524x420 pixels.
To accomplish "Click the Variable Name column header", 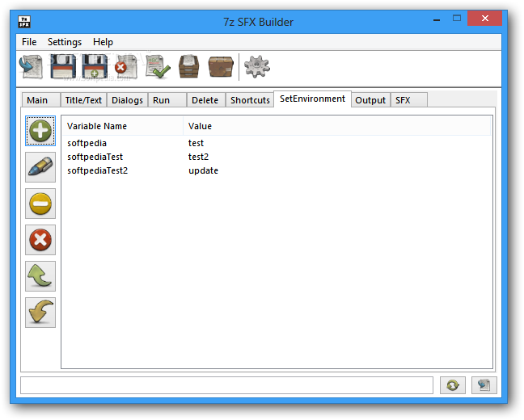I will 123,126.
